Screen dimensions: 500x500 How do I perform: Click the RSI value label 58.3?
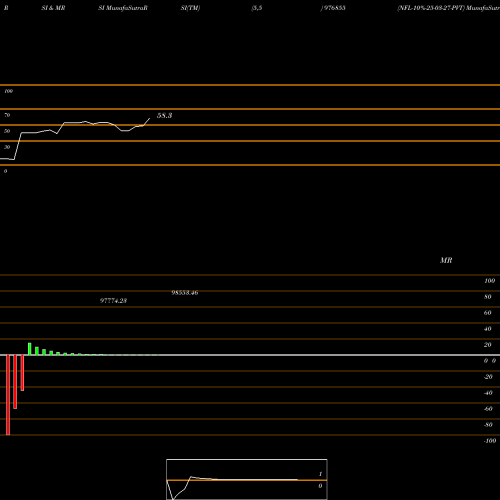click(164, 116)
